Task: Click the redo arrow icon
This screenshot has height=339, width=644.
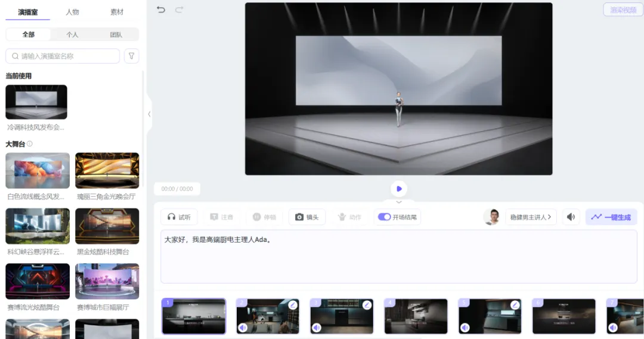Action: (x=179, y=10)
